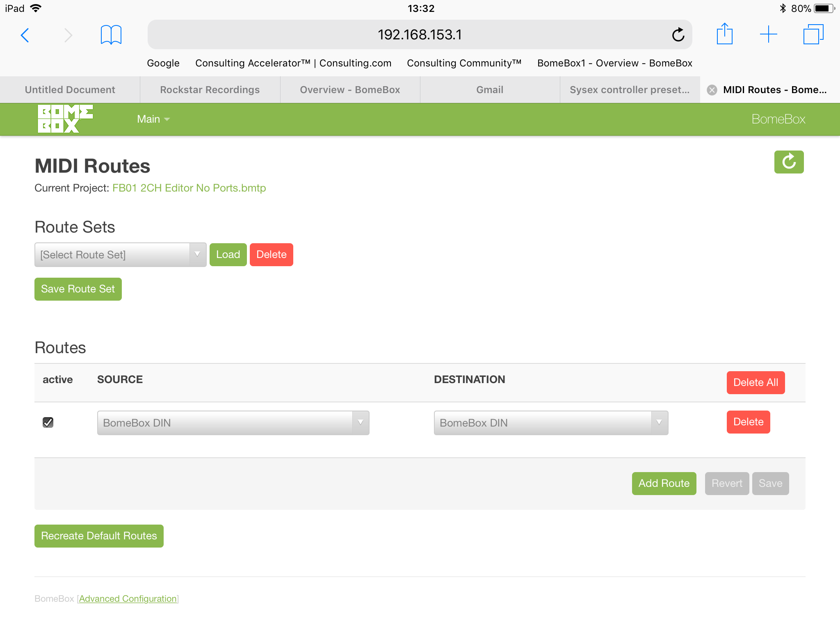Viewport: 840px width, 630px height.
Task: Tap the Bluetooth status icon
Action: coord(783,8)
